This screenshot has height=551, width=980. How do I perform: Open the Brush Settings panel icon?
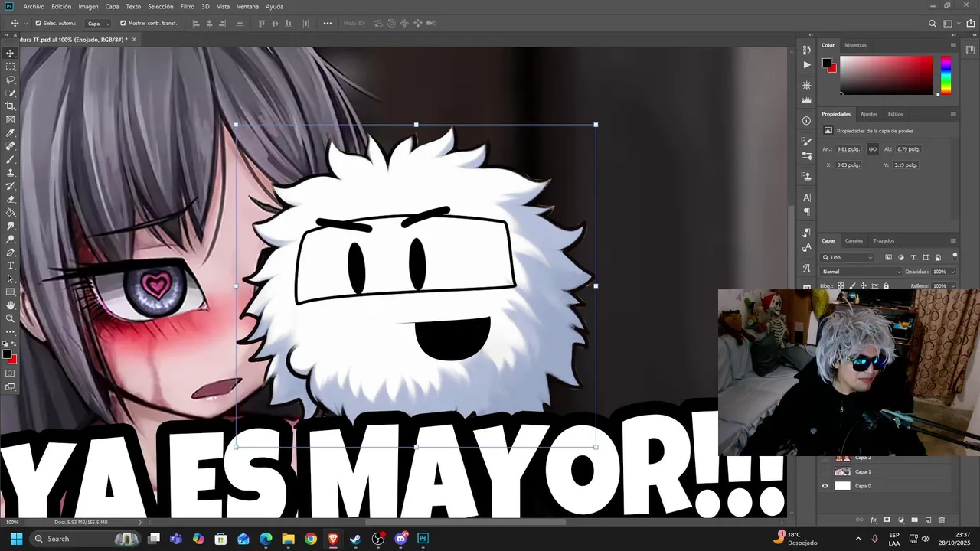click(806, 142)
